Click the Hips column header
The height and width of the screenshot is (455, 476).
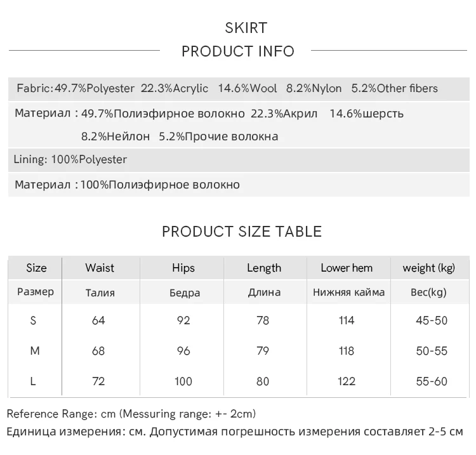pyautogui.click(x=183, y=268)
